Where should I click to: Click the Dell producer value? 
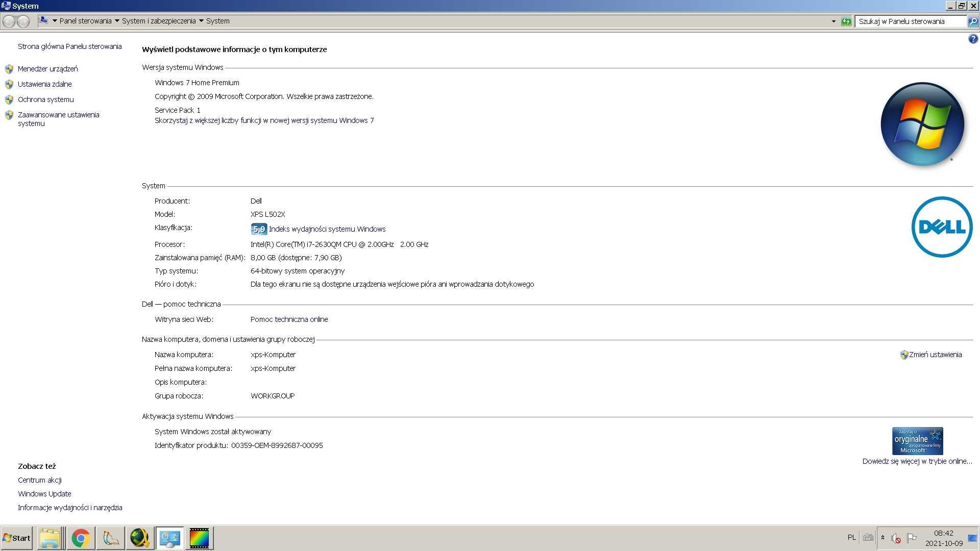(256, 201)
